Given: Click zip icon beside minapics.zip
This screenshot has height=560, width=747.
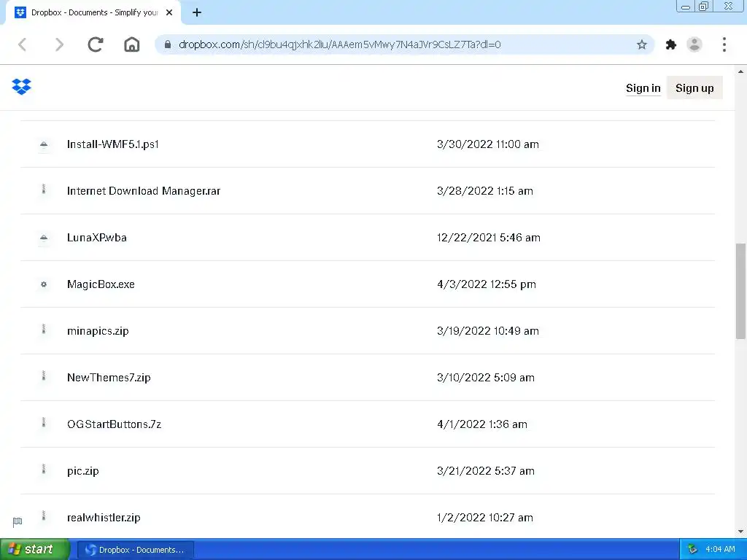Looking at the screenshot, I should pos(44,330).
